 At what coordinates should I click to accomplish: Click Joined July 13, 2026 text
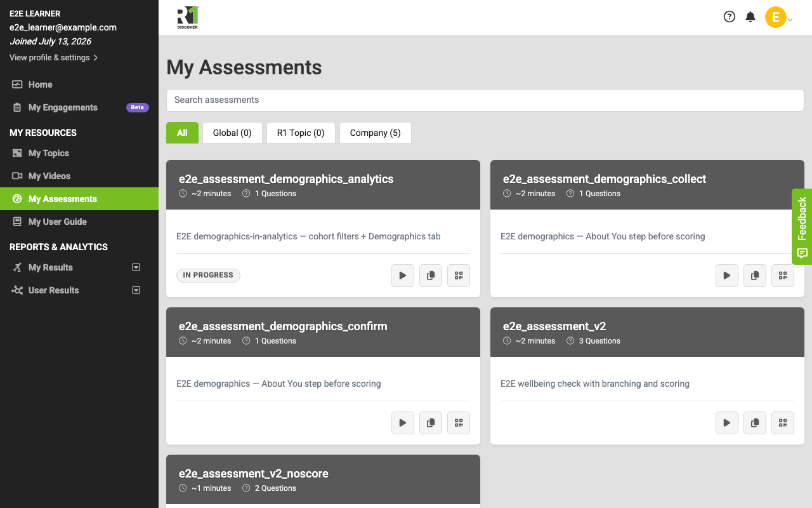tap(50, 41)
